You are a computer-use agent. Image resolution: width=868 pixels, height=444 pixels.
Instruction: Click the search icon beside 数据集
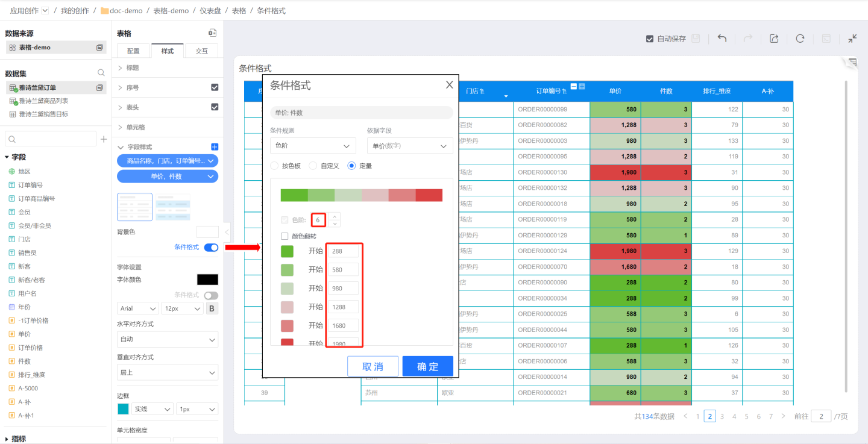click(101, 73)
